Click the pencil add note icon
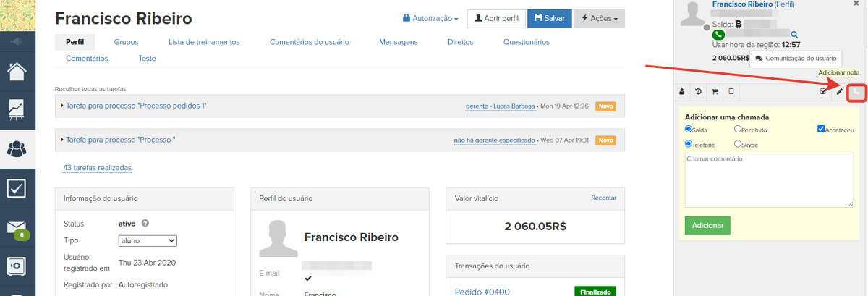The image size is (868, 296). click(x=840, y=92)
